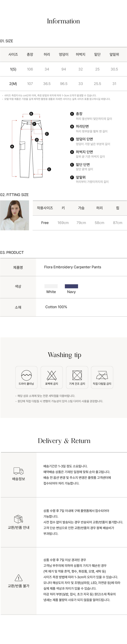The width and height of the screenshot is (127, 644).
Task: Click marker E on pants diagram
Action: click(x=49, y=169)
